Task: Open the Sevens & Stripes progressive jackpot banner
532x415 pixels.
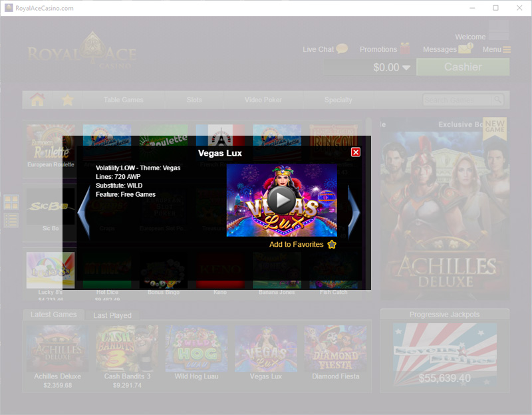Action: [444, 354]
